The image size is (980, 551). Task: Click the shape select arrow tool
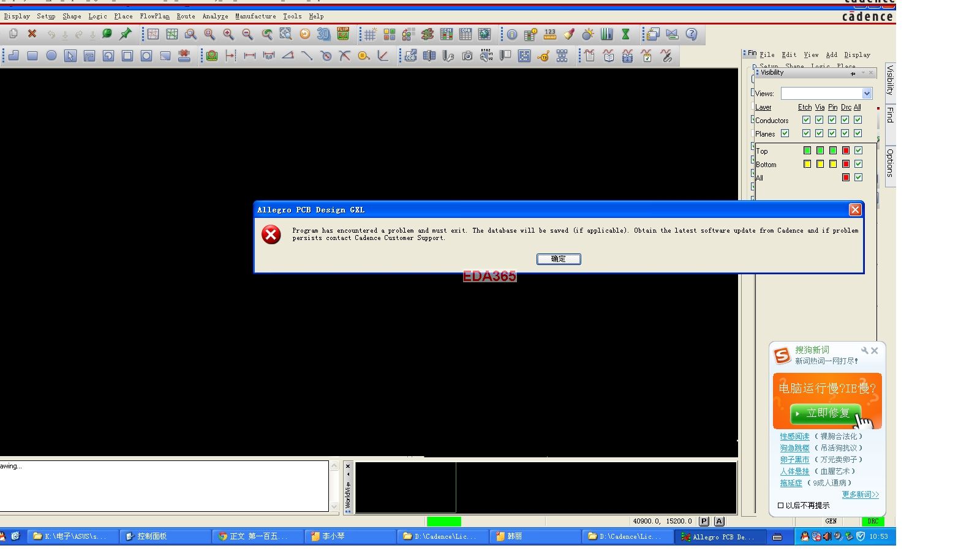coord(70,56)
